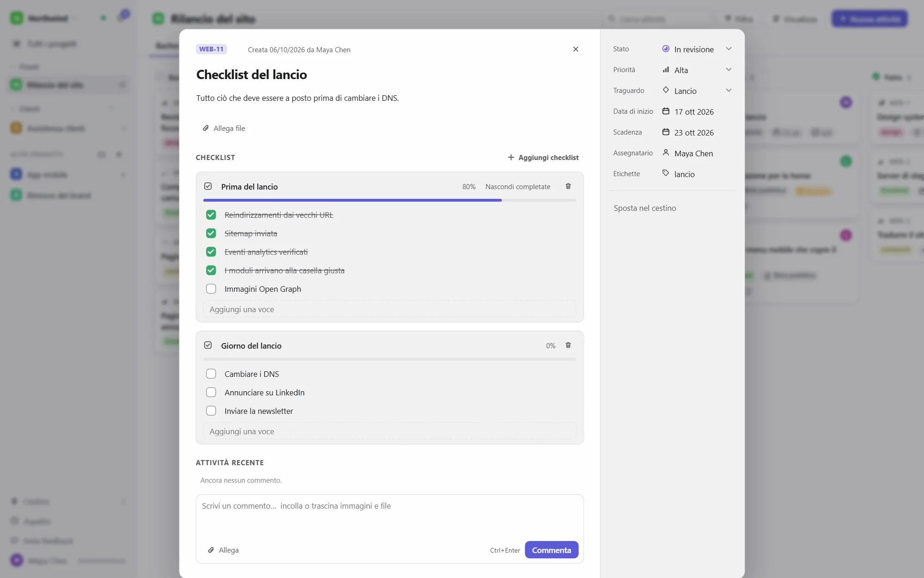Open the Traguardo dropdown chevron

[x=729, y=90]
